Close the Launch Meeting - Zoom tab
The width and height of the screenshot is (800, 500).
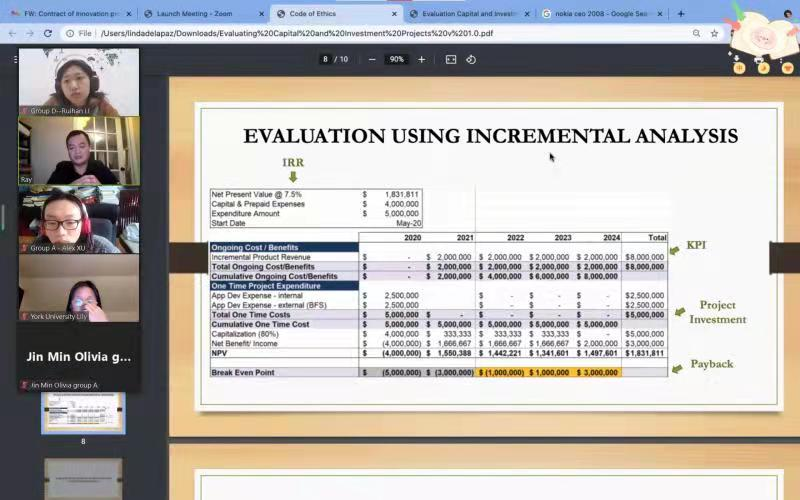tap(261, 14)
